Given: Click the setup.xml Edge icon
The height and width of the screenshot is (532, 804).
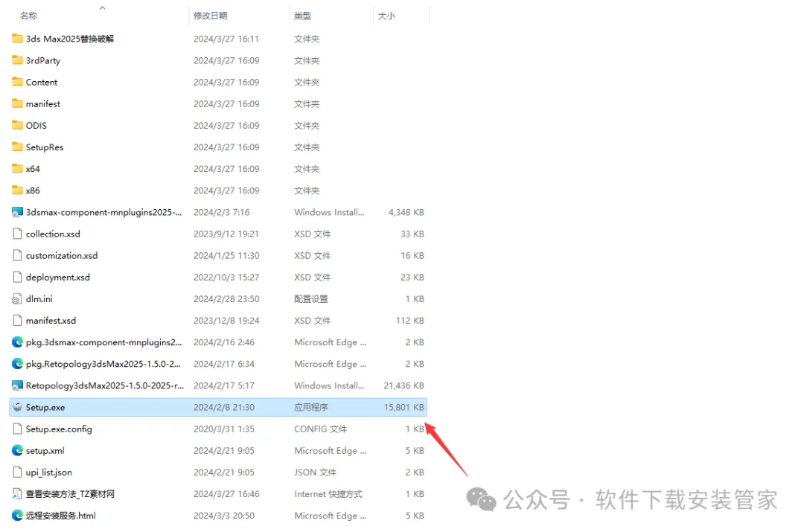Looking at the screenshot, I should point(17,450).
